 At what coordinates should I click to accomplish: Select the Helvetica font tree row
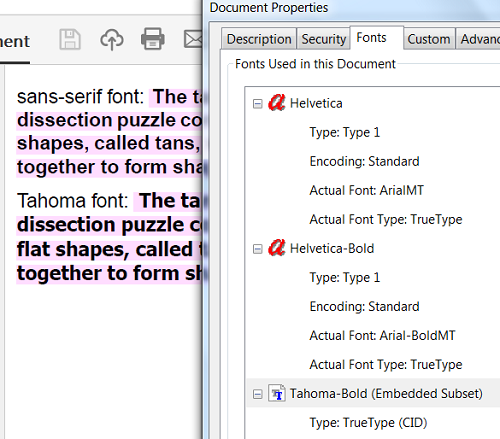316,103
